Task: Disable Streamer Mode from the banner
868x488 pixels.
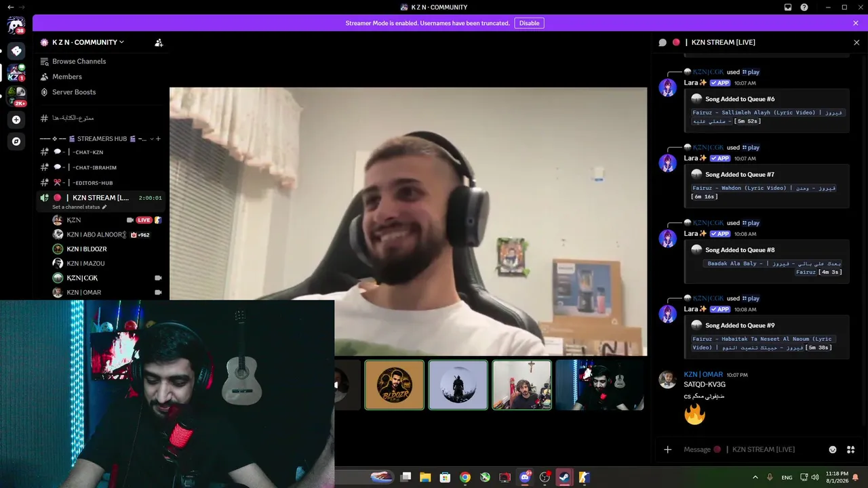Action: click(x=529, y=23)
